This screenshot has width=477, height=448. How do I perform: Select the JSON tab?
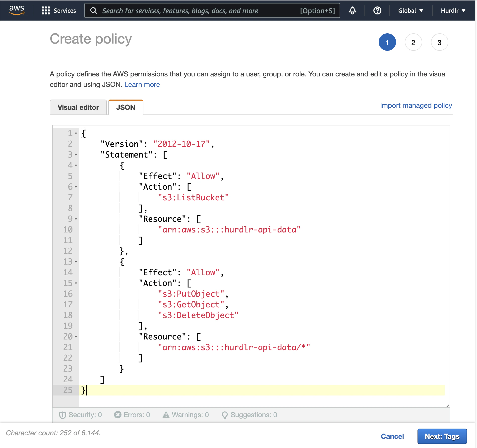click(126, 107)
